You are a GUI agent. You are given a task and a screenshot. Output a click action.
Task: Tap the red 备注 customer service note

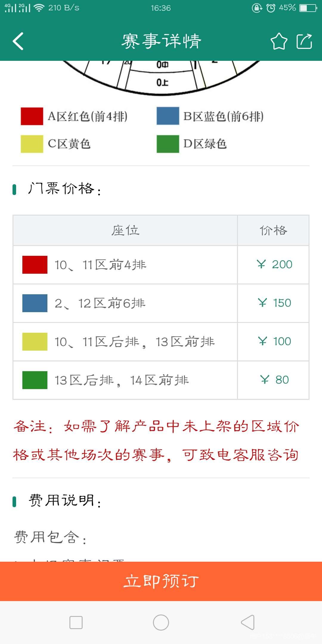[x=157, y=441]
